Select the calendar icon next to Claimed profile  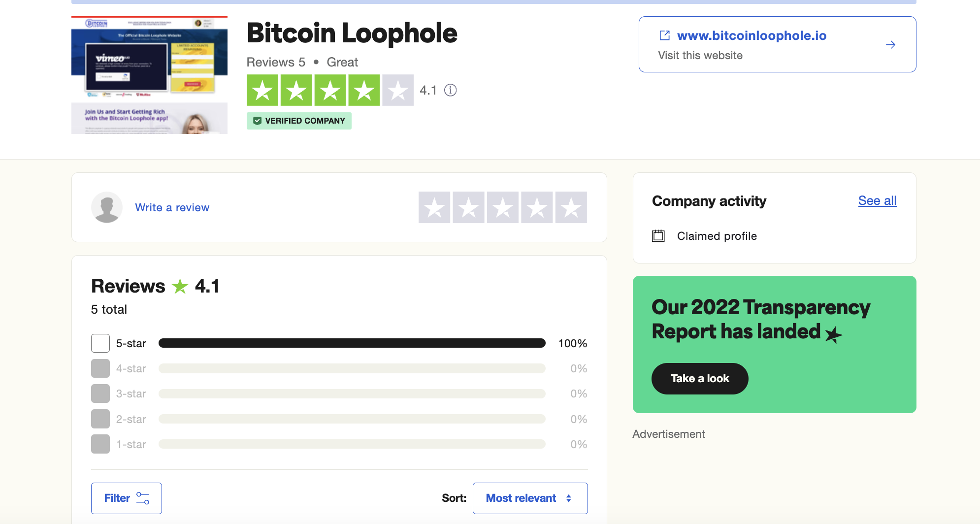coord(659,236)
